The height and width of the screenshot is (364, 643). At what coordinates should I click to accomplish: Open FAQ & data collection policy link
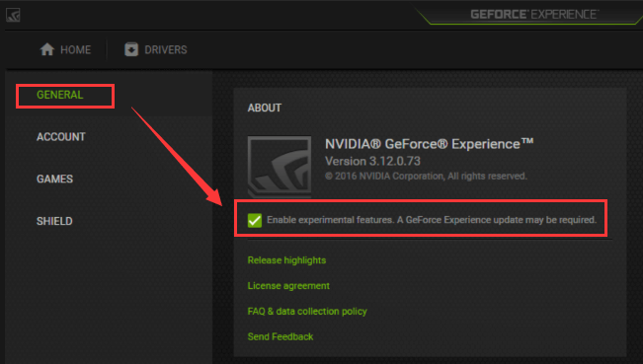[307, 311]
